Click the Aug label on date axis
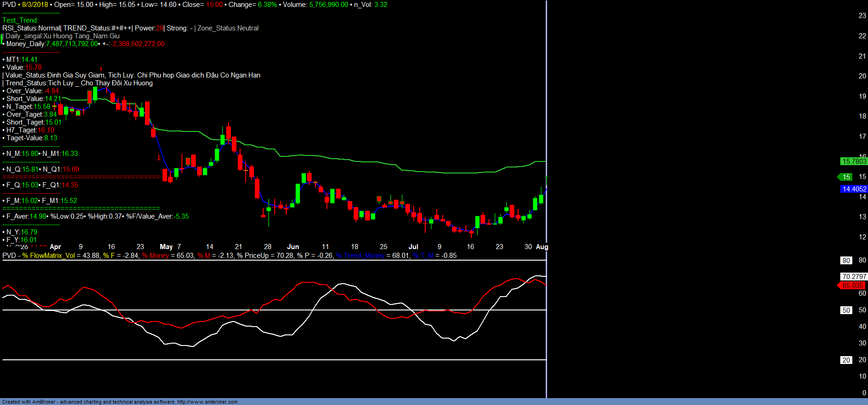This screenshot has height=405, width=868. click(542, 247)
